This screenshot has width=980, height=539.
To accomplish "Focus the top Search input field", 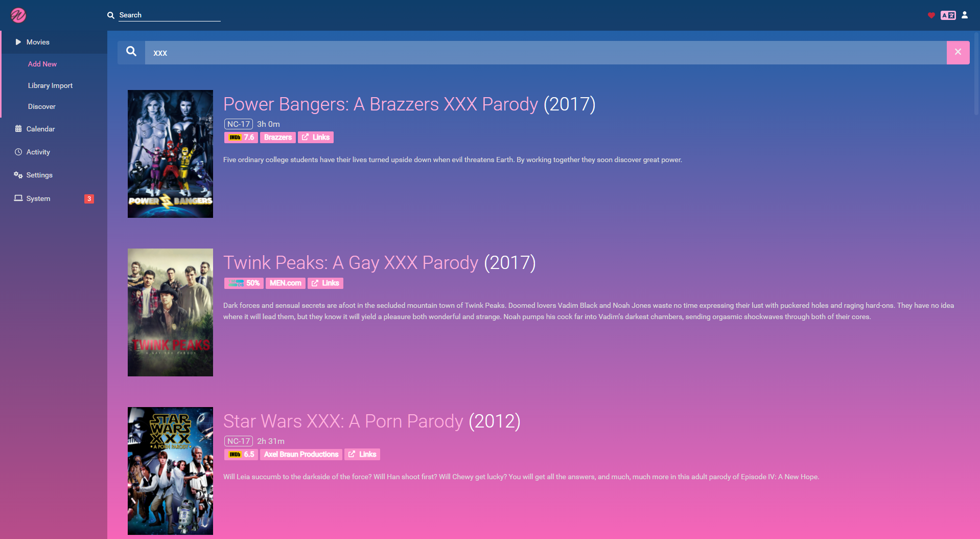I will tap(169, 15).
